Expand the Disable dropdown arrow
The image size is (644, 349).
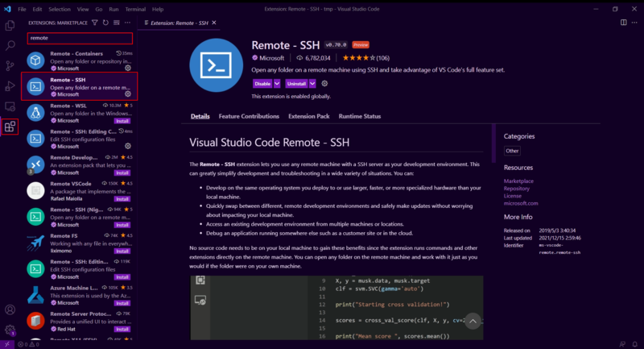[x=277, y=84]
